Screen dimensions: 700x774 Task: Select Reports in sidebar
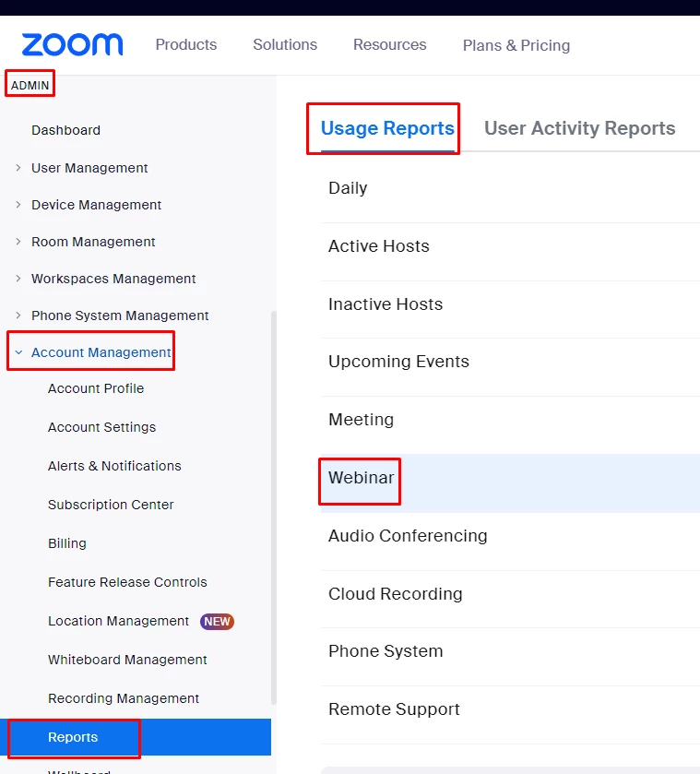pyautogui.click(x=136, y=737)
